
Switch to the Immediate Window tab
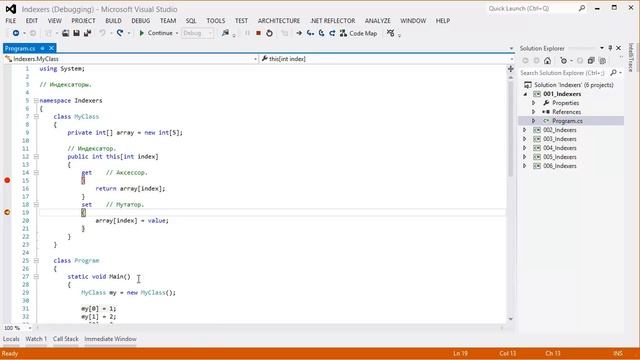pyautogui.click(x=110, y=339)
